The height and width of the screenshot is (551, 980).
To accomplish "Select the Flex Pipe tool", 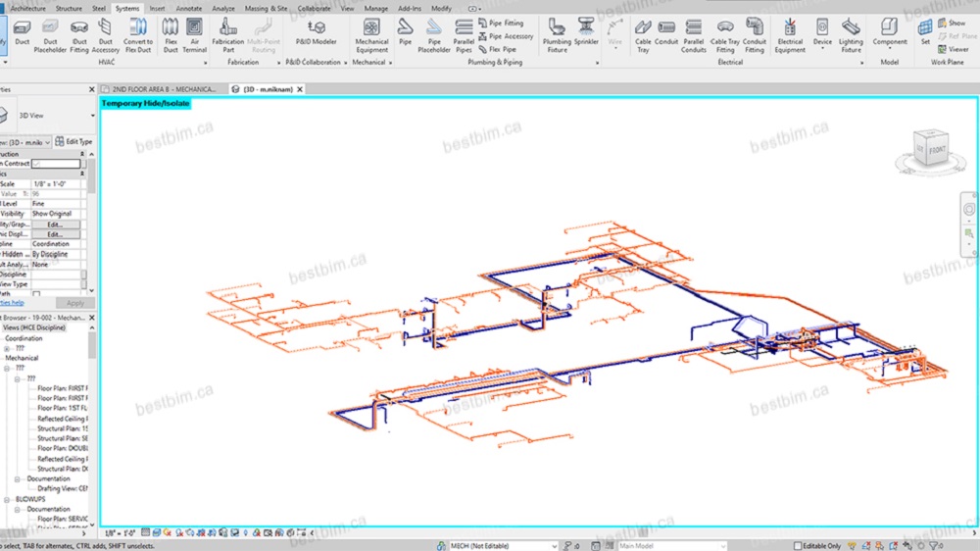I will tap(498, 49).
